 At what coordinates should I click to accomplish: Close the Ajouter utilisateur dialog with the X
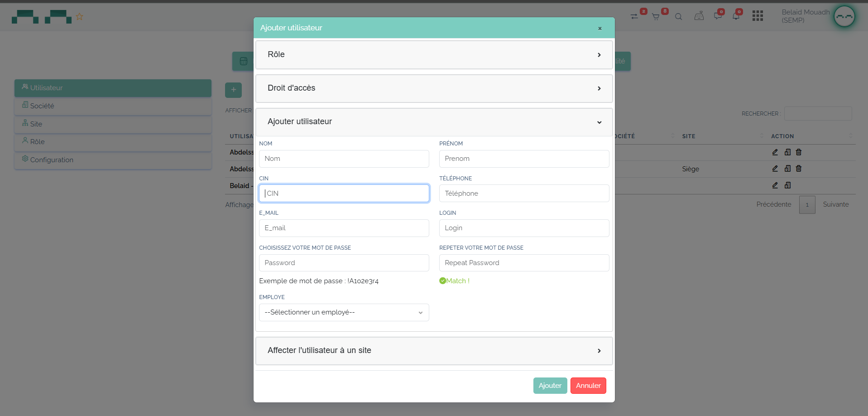tap(600, 28)
